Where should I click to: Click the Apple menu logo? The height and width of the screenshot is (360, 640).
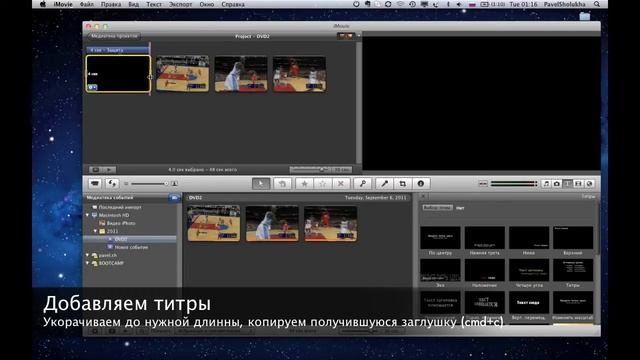[x=43, y=4]
